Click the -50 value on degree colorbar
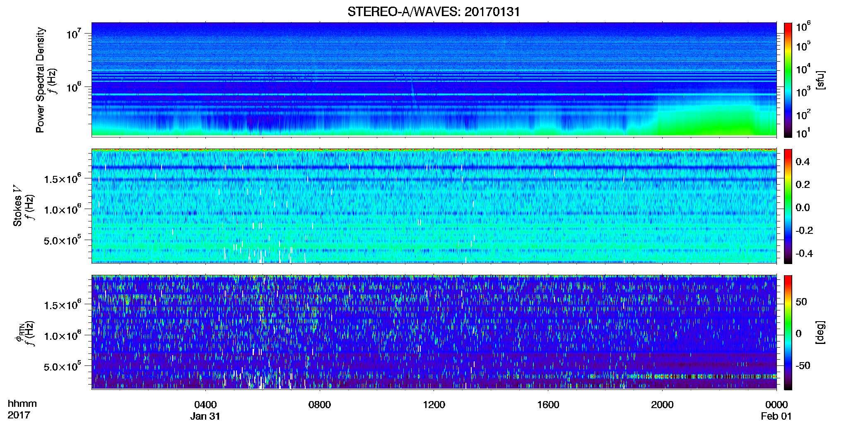The width and height of the screenshot is (868, 447). [x=803, y=365]
